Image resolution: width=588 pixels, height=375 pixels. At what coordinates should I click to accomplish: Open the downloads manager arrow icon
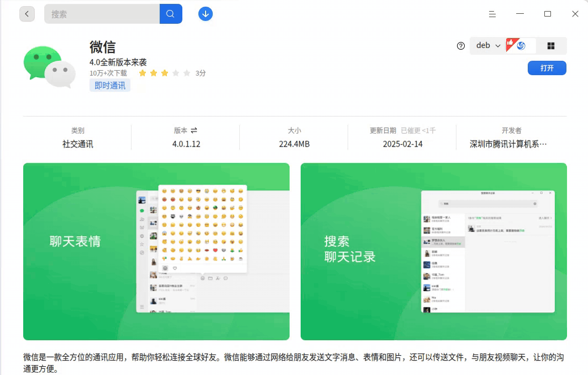206,14
